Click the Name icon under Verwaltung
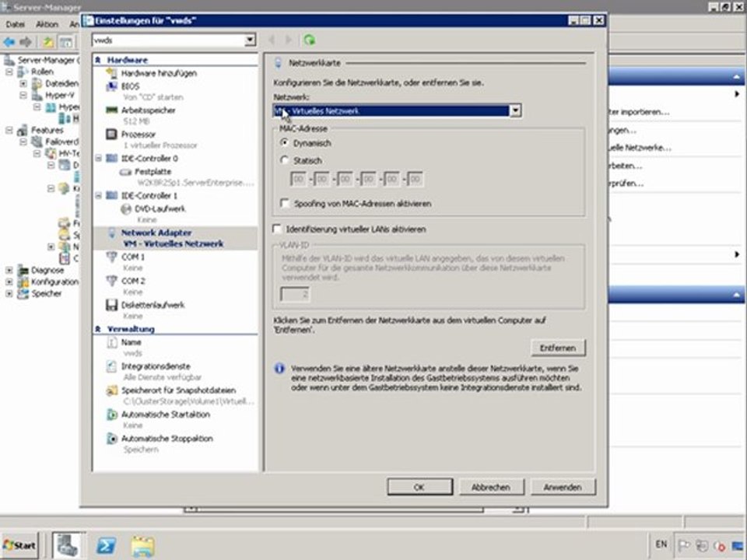Image resolution: width=747 pixels, height=560 pixels. [111, 342]
